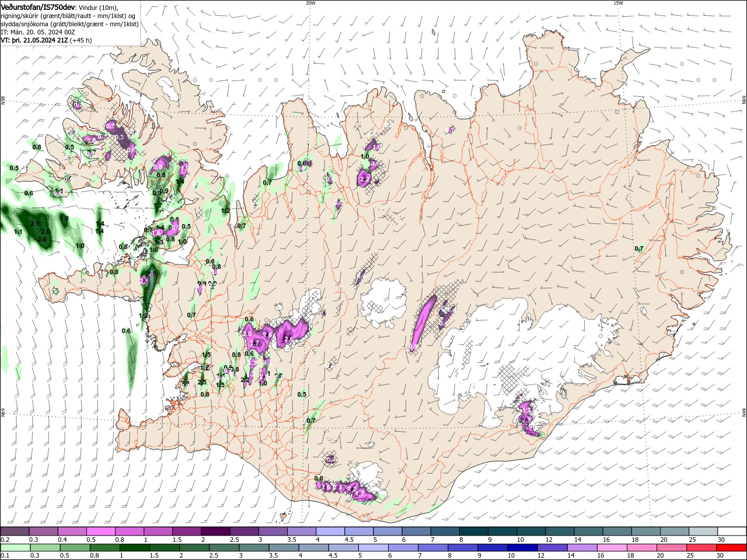Pick the bright magenta 0.5 swatch, upper scale
The width and height of the screenshot is (747, 560).
tap(100, 531)
